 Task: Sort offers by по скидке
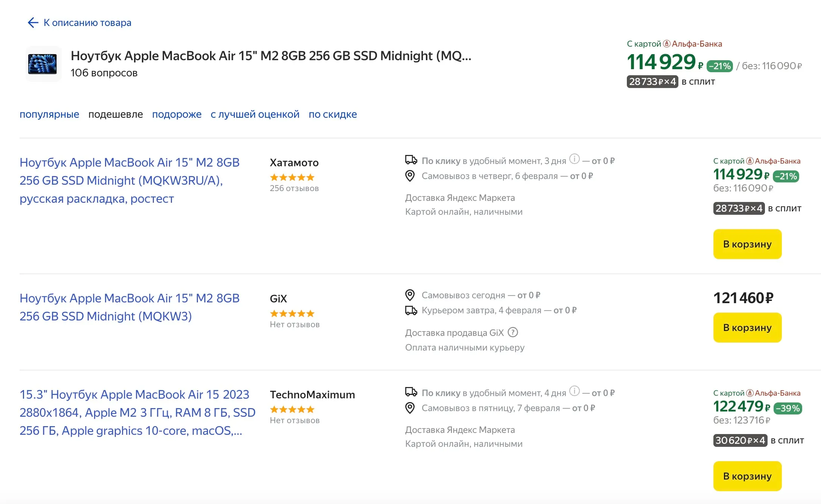coord(333,114)
